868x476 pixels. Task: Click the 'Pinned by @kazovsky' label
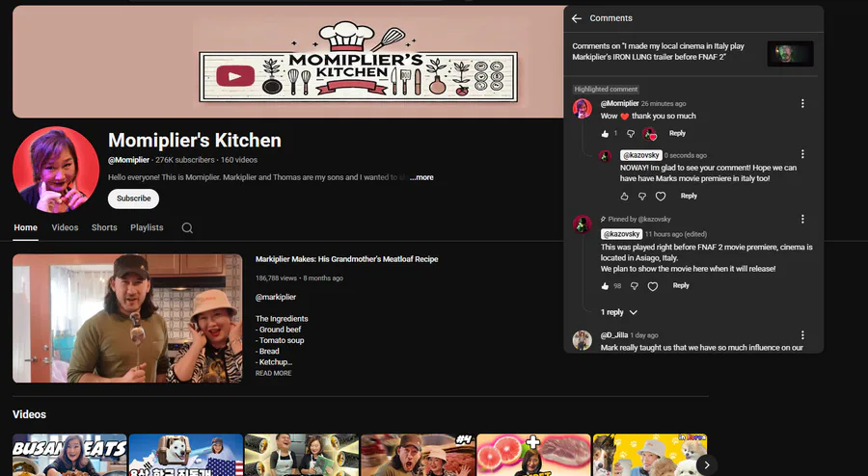pyautogui.click(x=636, y=220)
